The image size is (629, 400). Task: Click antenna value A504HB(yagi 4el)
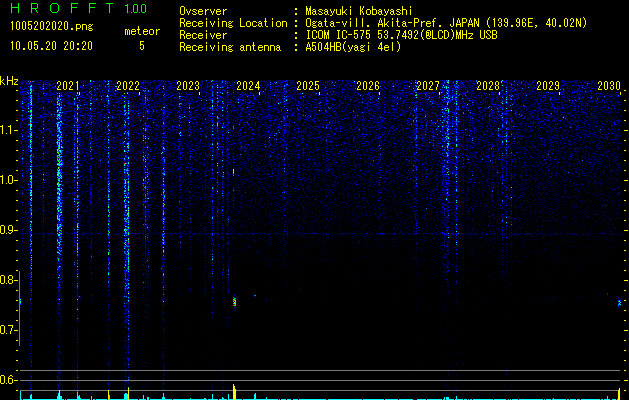[x=353, y=47]
